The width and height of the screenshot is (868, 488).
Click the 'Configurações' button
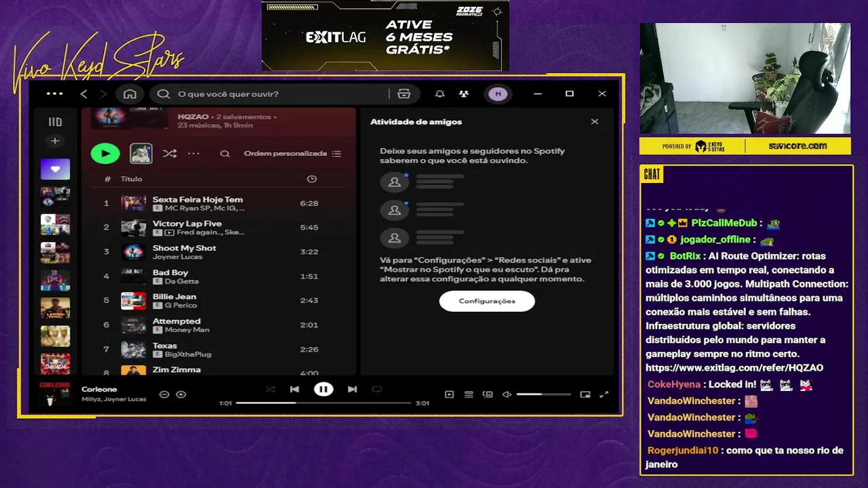tap(487, 301)
